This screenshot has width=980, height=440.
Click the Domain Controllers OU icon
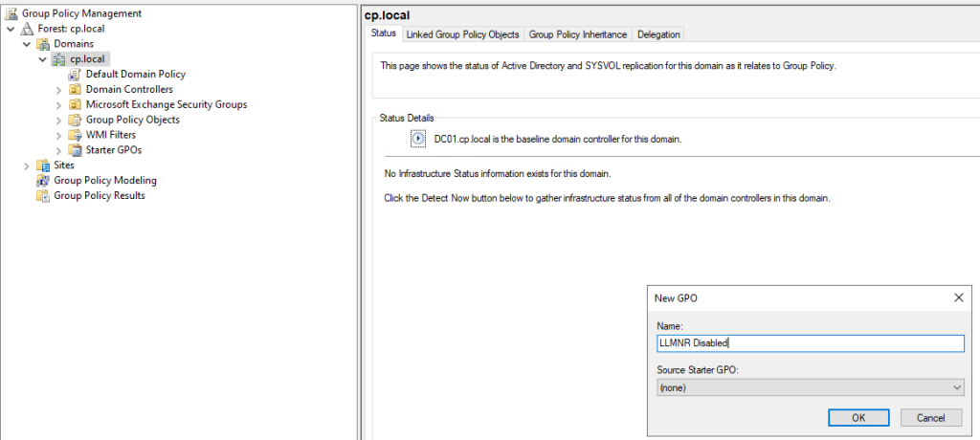click(75, 89)
